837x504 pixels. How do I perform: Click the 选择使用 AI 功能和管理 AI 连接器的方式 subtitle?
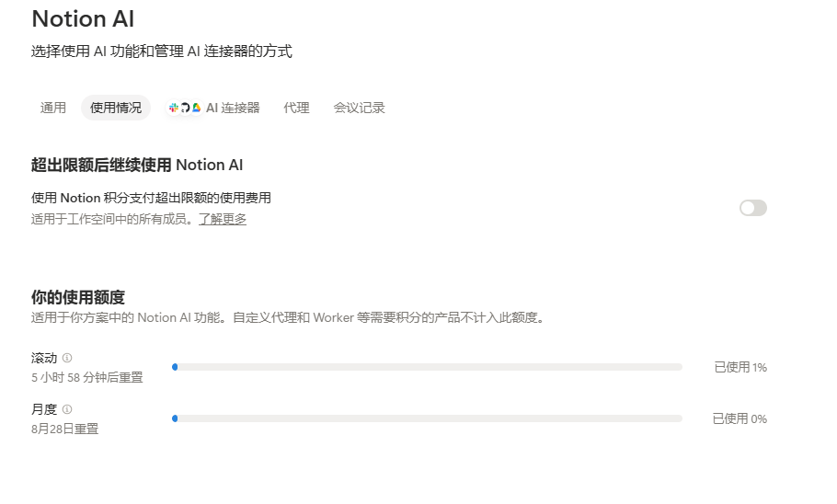point(162,52)
